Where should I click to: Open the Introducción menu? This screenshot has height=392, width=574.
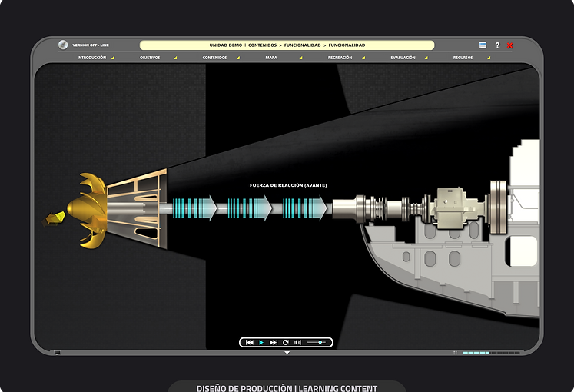click(91, 58)
